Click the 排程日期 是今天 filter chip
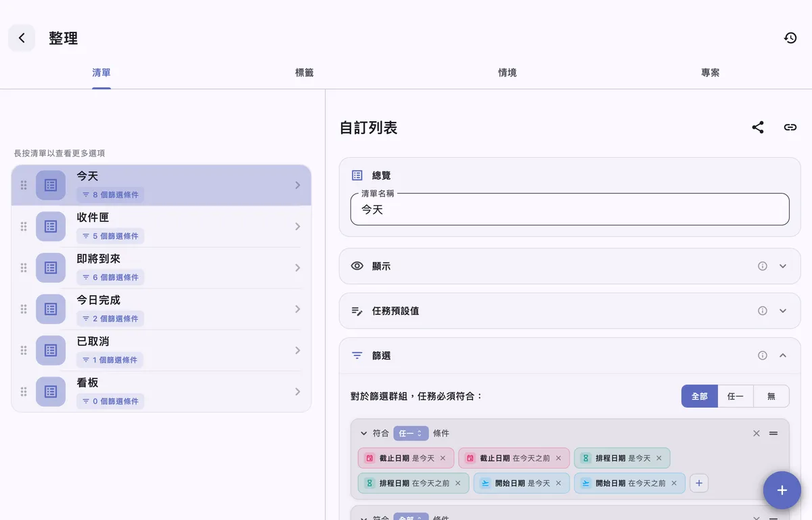The width and height of the screenshot is (812, 520). pyautogui.click(x=622, y=458)
